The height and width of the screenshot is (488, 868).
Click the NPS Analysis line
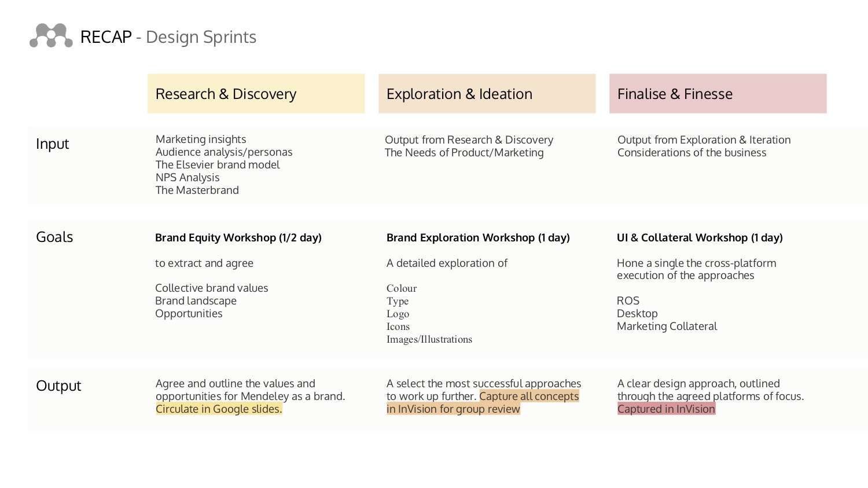[187, 178]
